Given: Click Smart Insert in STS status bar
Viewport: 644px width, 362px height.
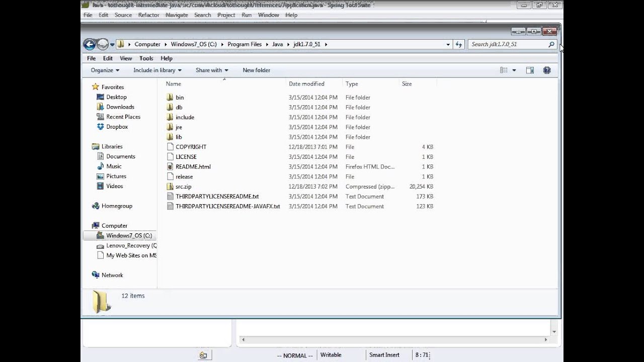Looking at the screenshot, I should [x=384, y=355].
